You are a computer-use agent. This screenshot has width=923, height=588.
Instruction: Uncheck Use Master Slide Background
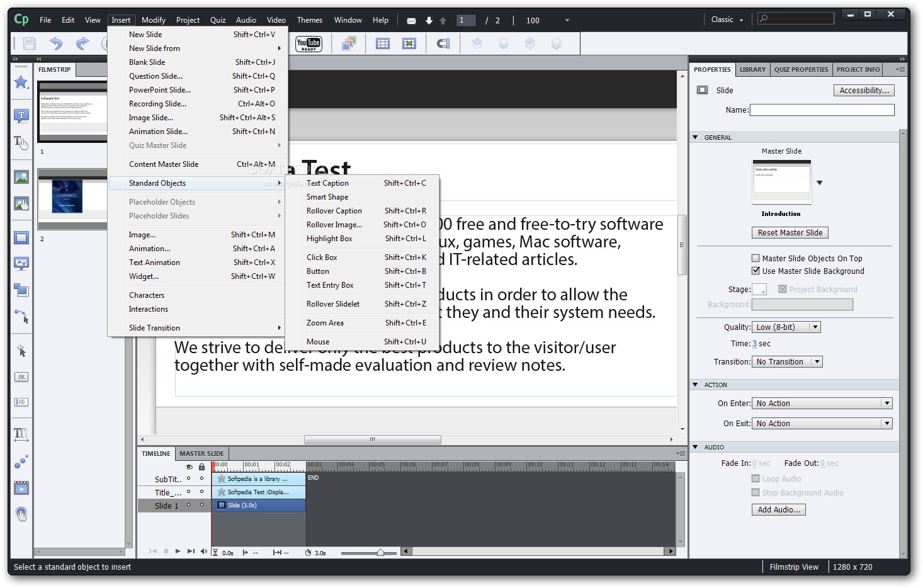(756, 271)
